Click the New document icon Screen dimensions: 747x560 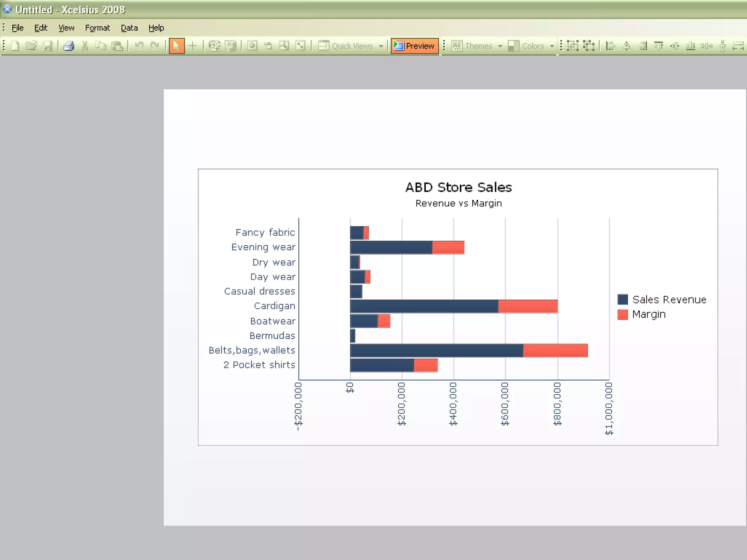pyautogui.click(x=15, y=46)
